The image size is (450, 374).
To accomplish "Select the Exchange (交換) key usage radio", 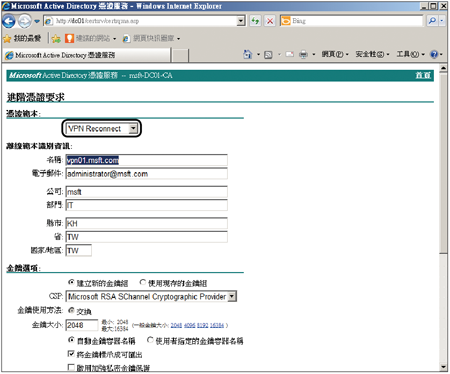I will [x=71, y=310].
